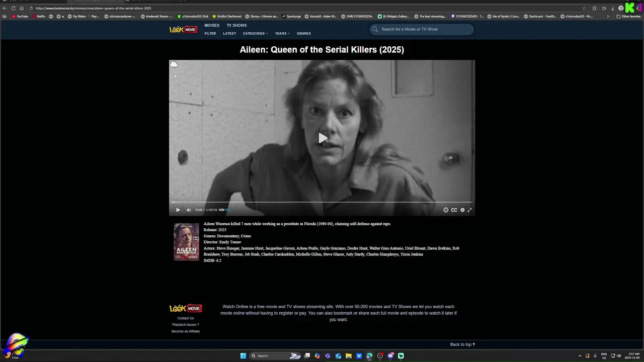Open Discord from taskbar

coord(390,356)
